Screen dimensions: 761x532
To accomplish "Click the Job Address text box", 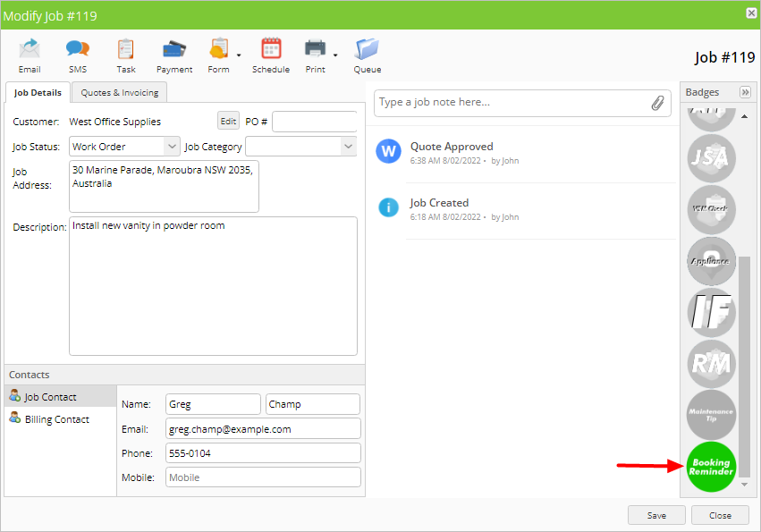I will click(164, 186).
